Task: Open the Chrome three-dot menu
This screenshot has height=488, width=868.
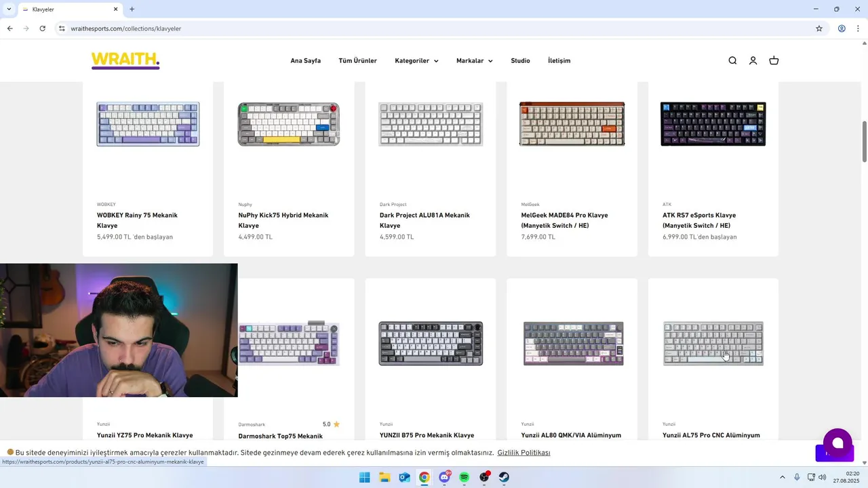Action: coord(859,28)
